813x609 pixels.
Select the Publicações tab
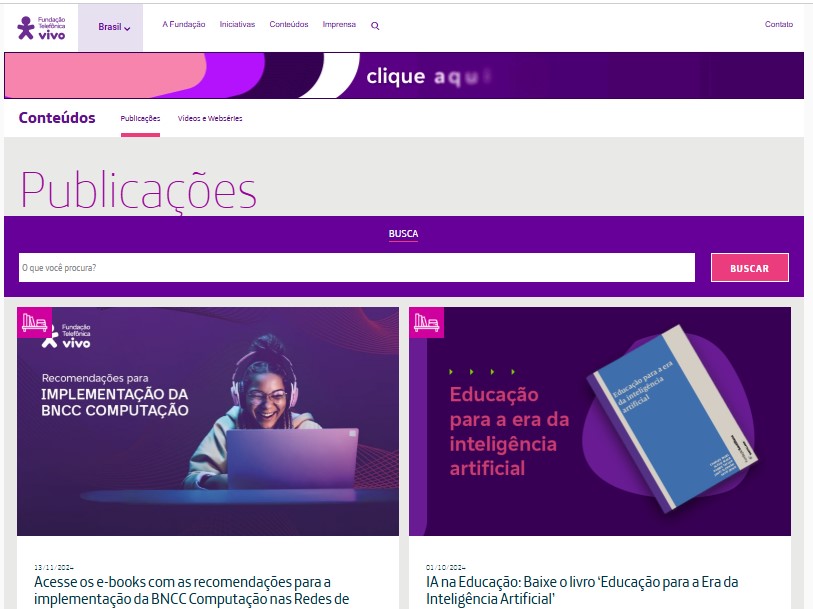tap(140, 119)
